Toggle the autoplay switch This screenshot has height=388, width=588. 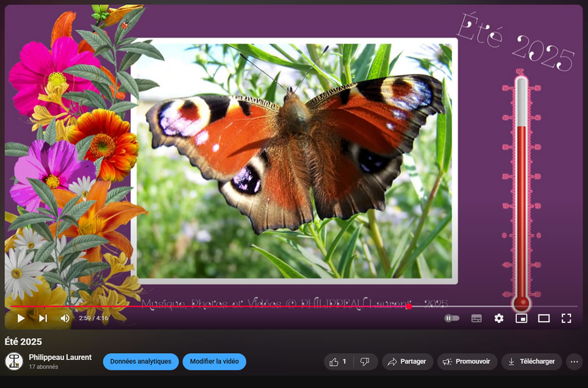pyautogui.click(x=452, y=318)
